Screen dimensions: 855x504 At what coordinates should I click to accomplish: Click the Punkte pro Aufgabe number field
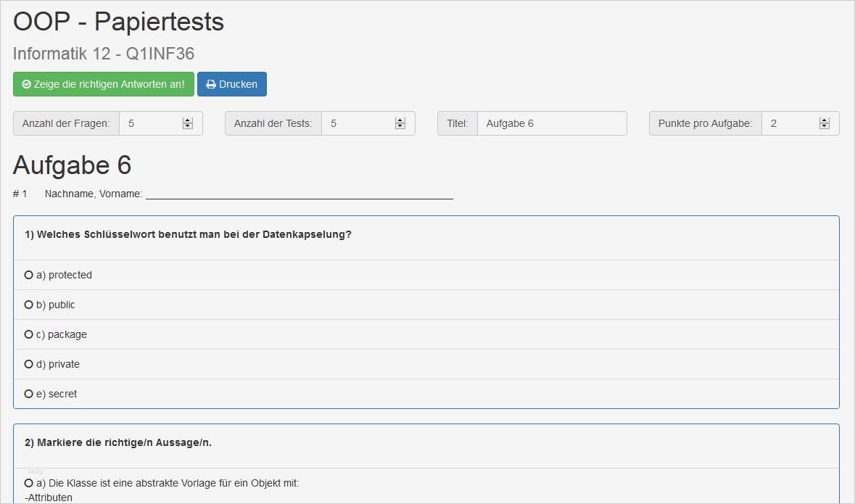point(789,123)
